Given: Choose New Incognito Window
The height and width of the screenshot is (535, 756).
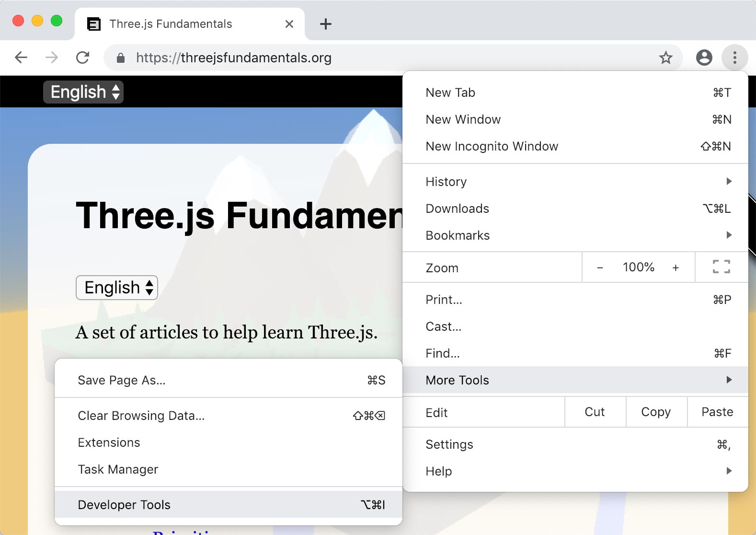Looking at the screenshot, I should (x=492, y=146).
